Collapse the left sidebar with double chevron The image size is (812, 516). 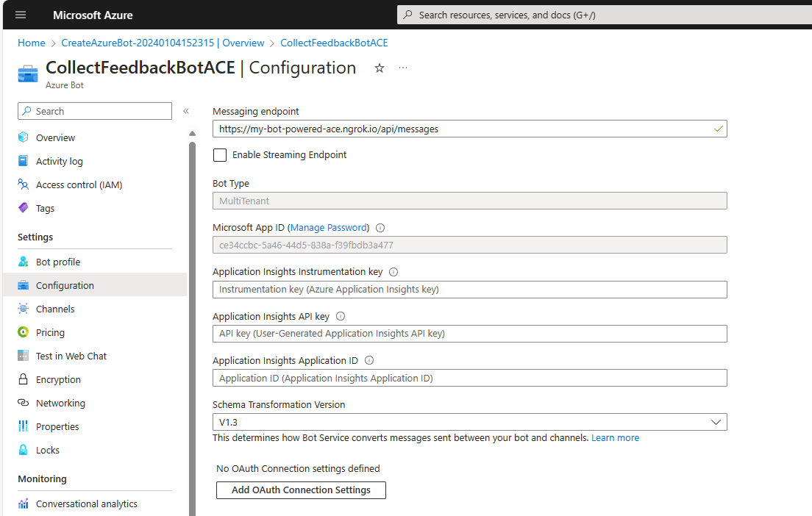[x=186, y=111]
